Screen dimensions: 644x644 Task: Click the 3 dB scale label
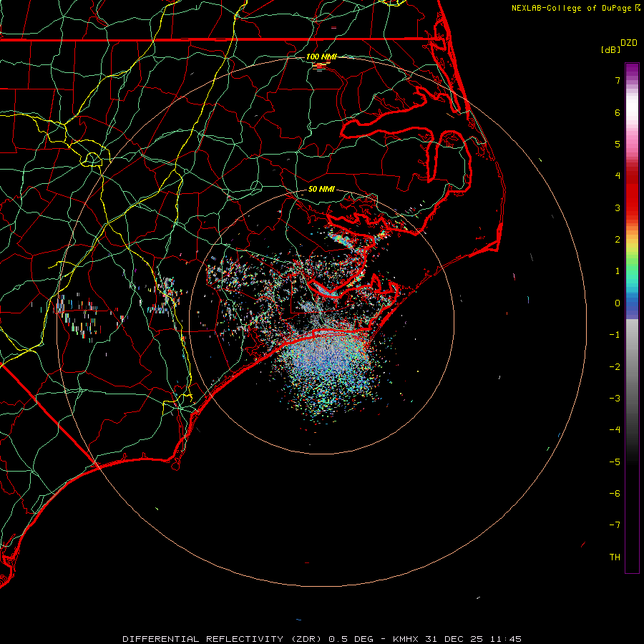tap(618, 208)
